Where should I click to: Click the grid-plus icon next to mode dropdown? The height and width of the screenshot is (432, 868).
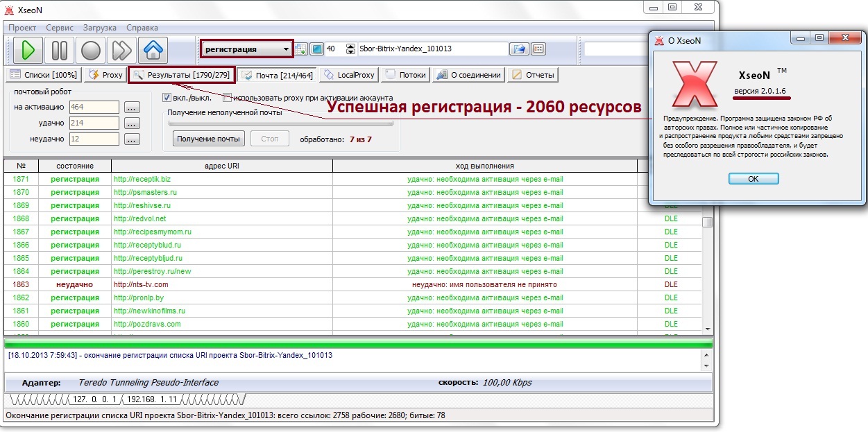(300, 49)
